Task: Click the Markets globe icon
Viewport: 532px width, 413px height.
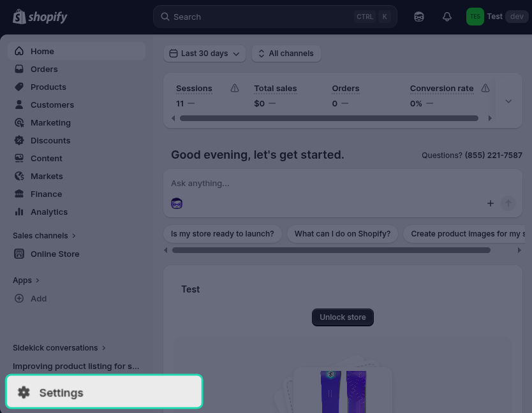Action: (19, 176)
